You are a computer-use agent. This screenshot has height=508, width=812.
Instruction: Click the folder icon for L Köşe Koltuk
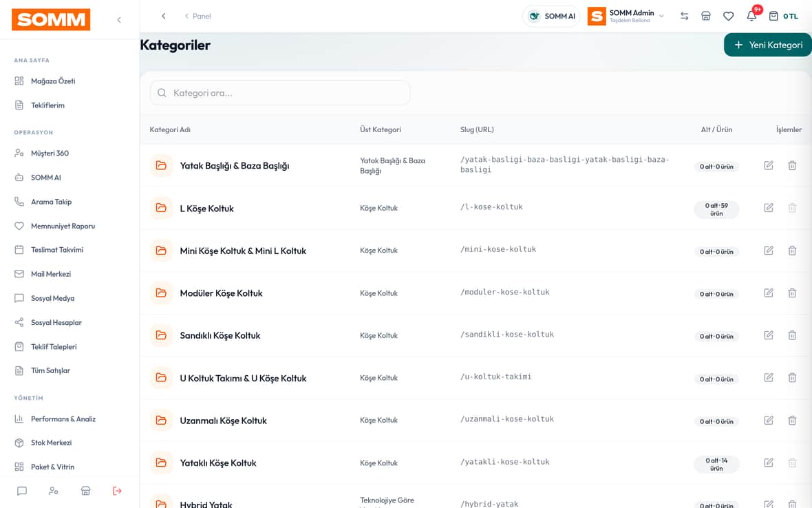tap(161, 208)
